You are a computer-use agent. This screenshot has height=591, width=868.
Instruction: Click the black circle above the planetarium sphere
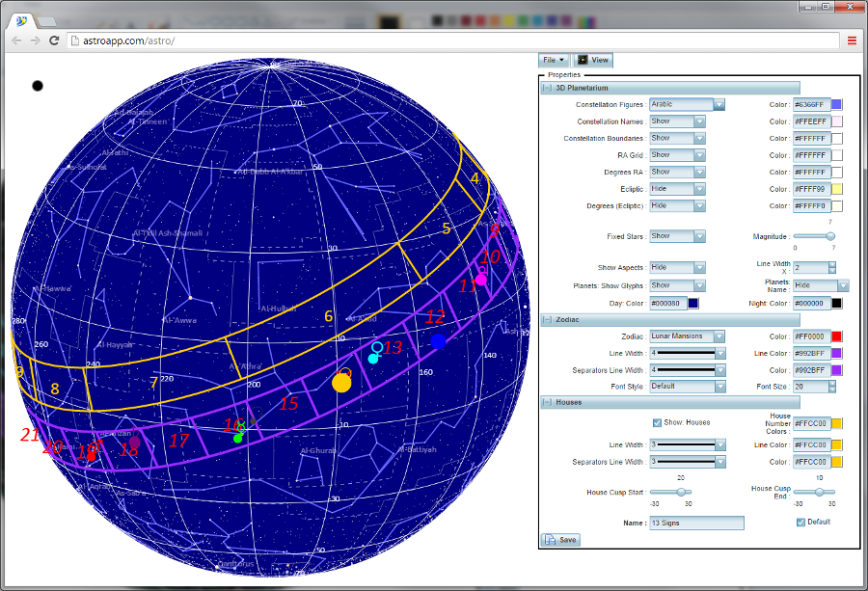pyautogui.click(x=38, y=86)
